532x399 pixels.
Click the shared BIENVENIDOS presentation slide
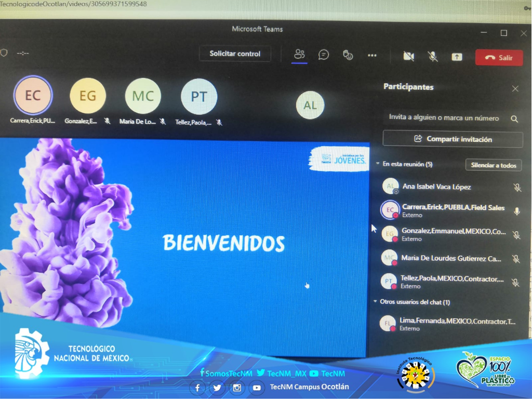pos(184,248)
